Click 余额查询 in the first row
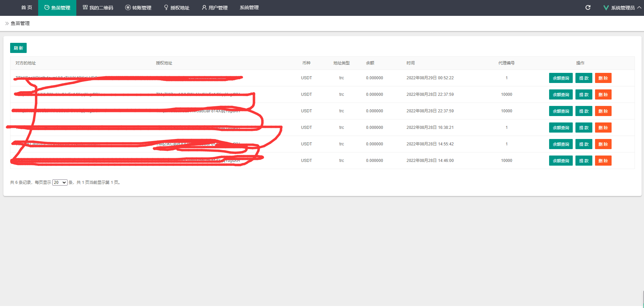644x308 pixels. [x=561, y=78]
